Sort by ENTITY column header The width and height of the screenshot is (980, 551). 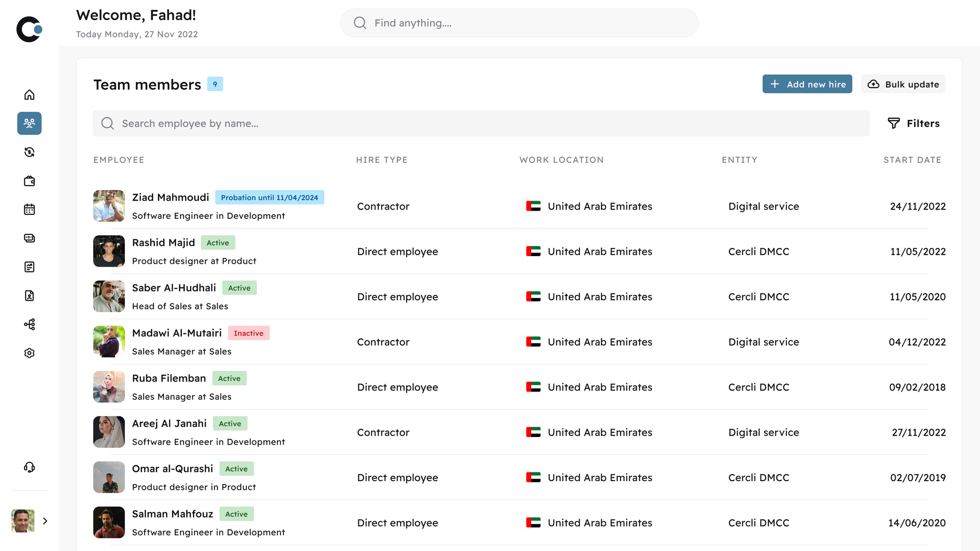pyautogui.click(x=739, y=160)
